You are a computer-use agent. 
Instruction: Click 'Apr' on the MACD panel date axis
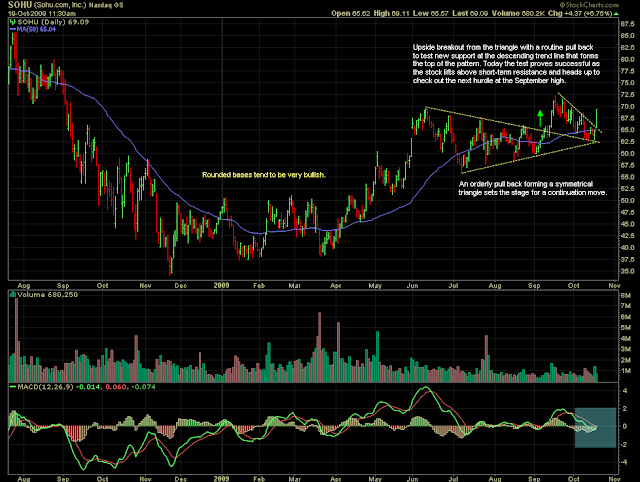(336, 479)
